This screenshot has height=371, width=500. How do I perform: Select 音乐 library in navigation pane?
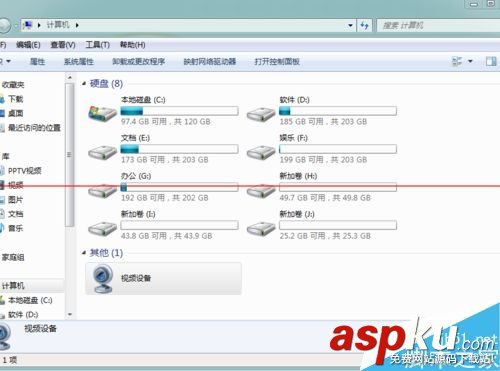(x=15, y=228)
